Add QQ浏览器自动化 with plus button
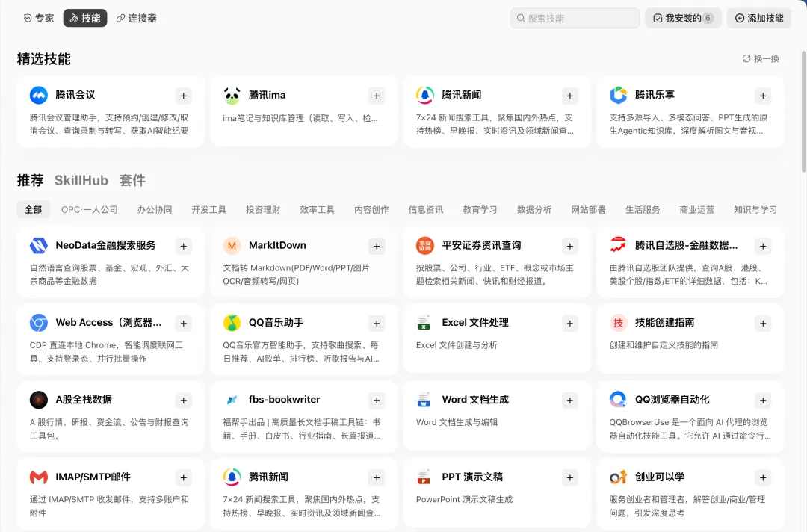 [763, 400]
